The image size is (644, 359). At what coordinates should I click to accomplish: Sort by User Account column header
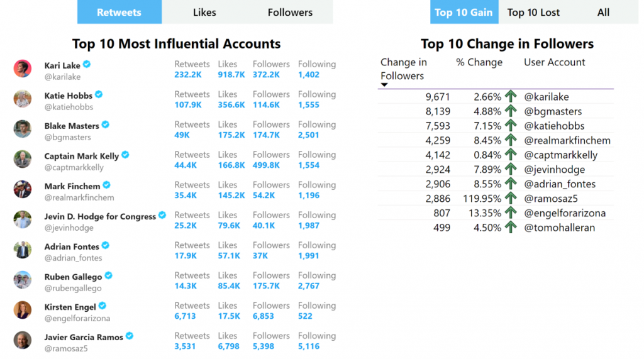click(x=554, y=62)
